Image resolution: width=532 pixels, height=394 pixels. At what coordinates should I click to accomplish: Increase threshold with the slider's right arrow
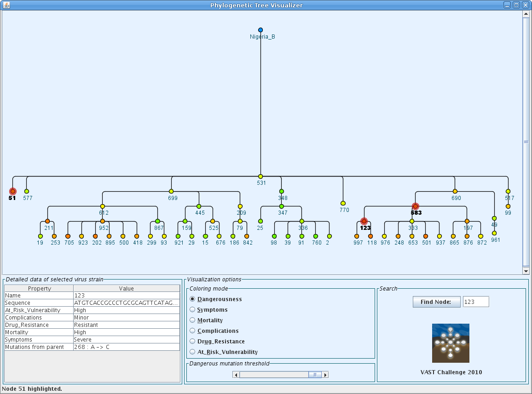pyautogui.click(x=326, y=375)
